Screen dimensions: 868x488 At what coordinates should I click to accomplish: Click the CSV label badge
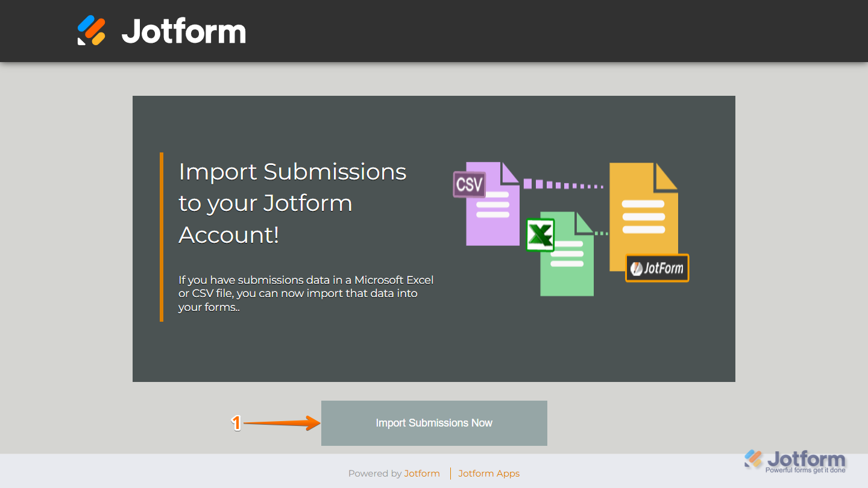pyautogui.click(x=469, y=184)
